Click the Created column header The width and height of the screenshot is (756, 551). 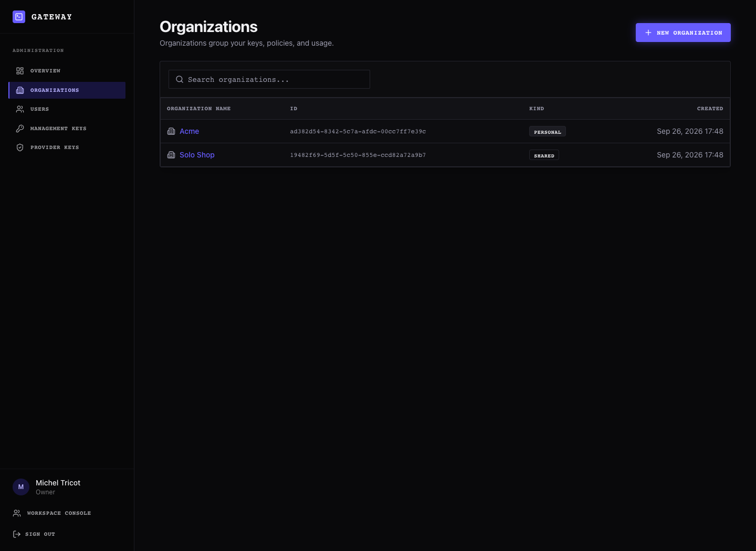click(x=710, y=109)
